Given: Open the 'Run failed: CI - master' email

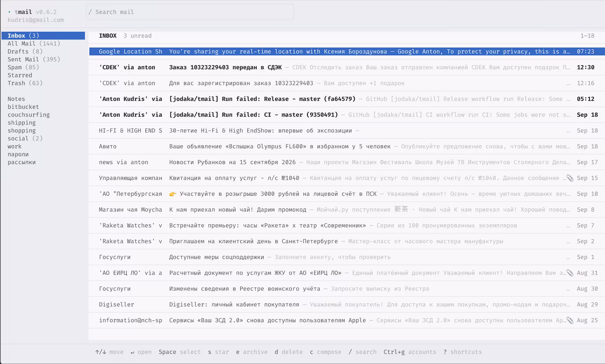Looking at the screenshot, I should tap(347, 115).
